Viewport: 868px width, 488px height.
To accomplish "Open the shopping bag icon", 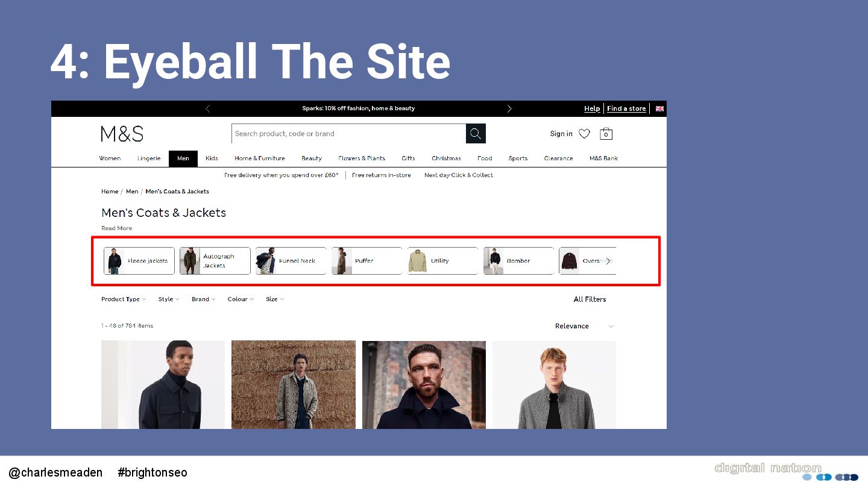I will tap(606, 134).
